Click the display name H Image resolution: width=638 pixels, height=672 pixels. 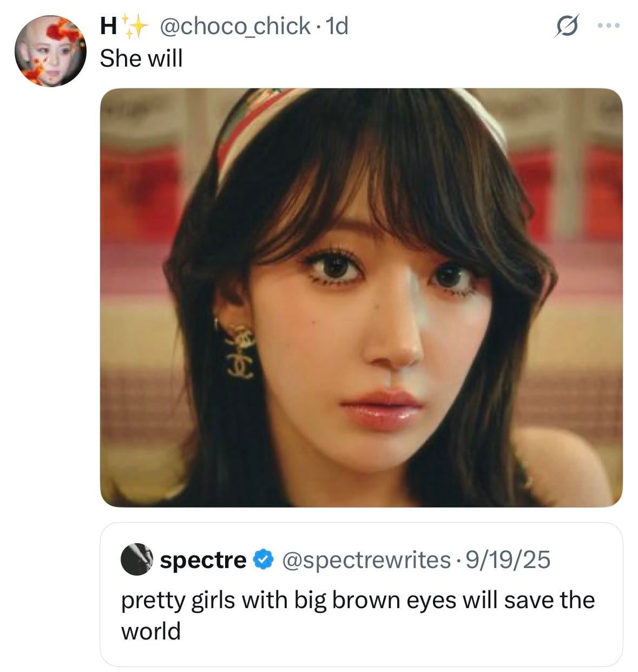pos(108,26)
